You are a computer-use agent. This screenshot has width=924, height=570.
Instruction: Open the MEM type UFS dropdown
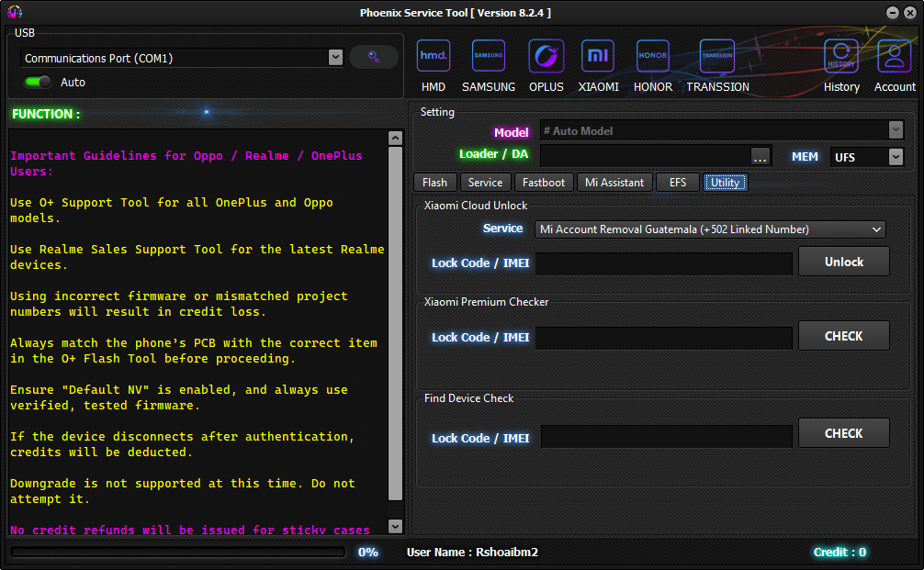[896, 157]
